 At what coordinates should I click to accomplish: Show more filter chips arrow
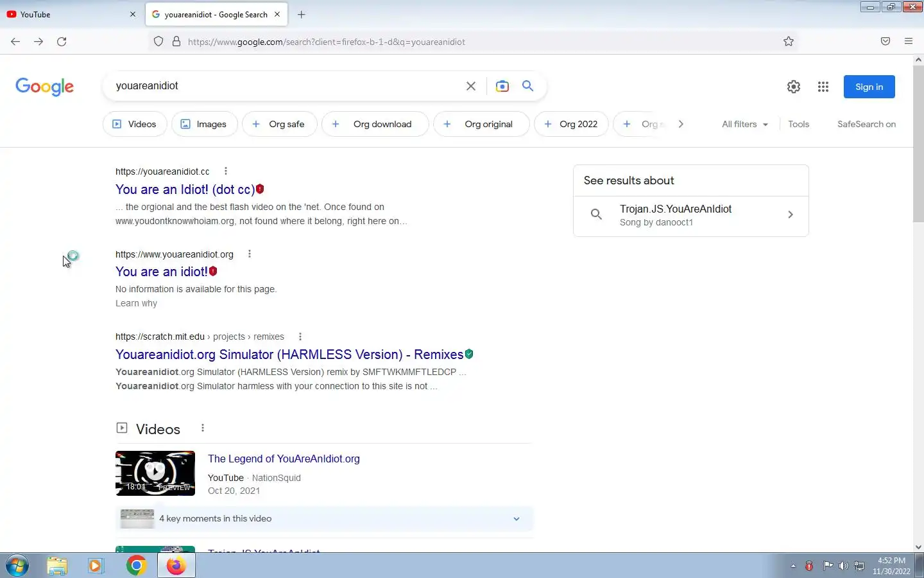click(681, 124)
